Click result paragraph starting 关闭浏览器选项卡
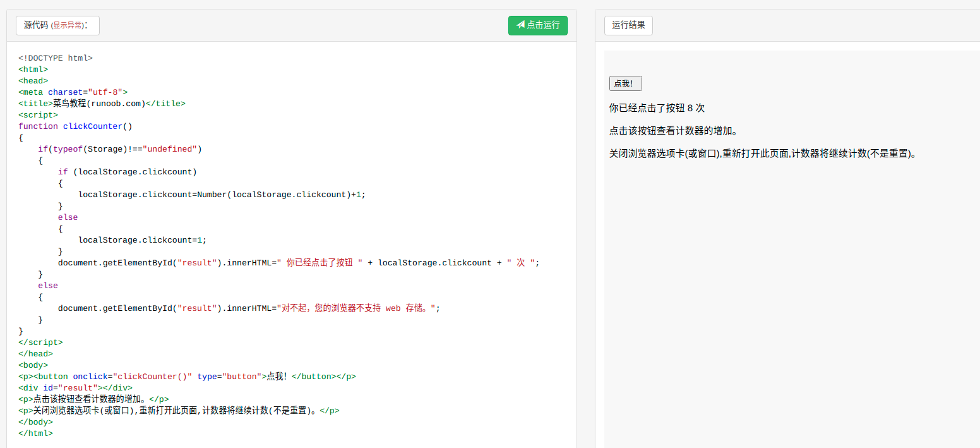980x448 pixels. [x=763, y=154]
